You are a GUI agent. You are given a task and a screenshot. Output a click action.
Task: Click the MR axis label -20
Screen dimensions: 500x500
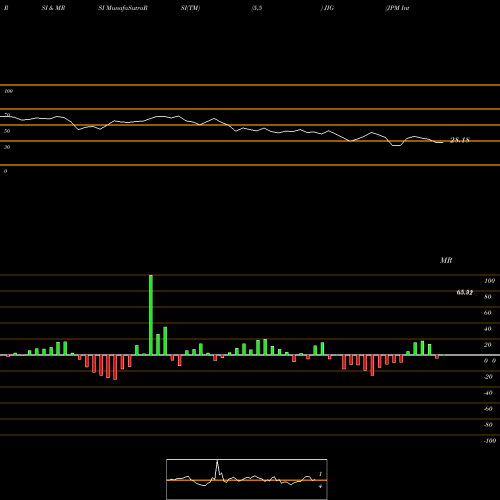pyautogui.click(x=488, y=377)
